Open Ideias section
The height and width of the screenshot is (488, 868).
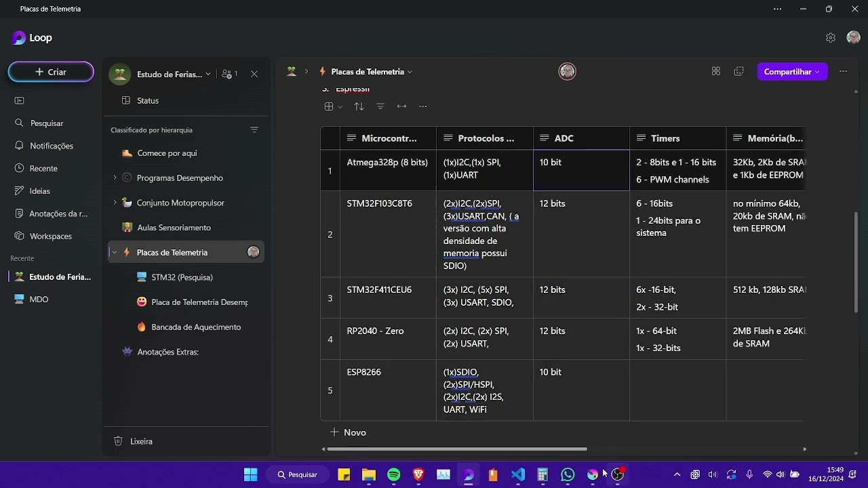tap(32, 191)
